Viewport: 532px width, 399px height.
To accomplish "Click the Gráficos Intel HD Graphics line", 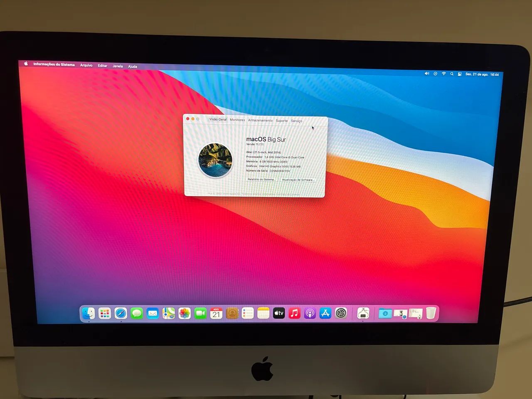I will (273, 166).
